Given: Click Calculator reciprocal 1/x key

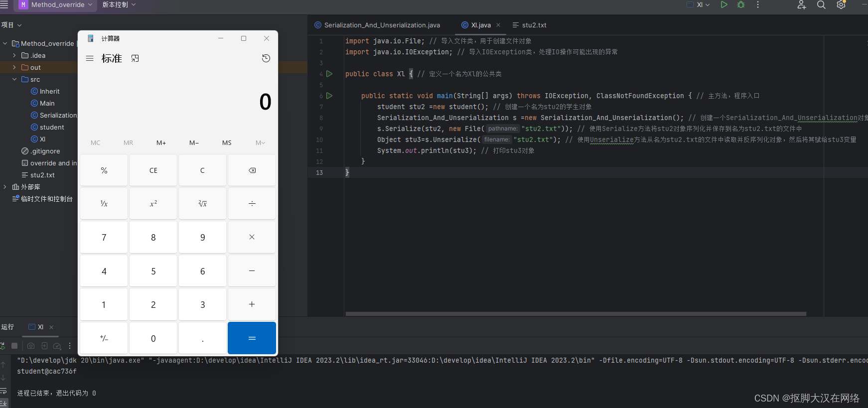Looking at the screenshot, I should pyautogui.click(x=104, y=204).
